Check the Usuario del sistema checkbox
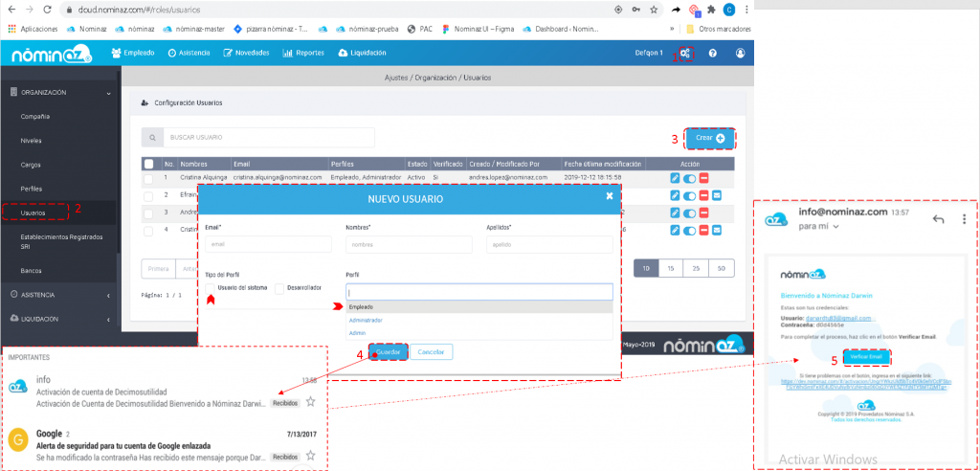The width and height of the screenshot is (980, 471). 211,288
